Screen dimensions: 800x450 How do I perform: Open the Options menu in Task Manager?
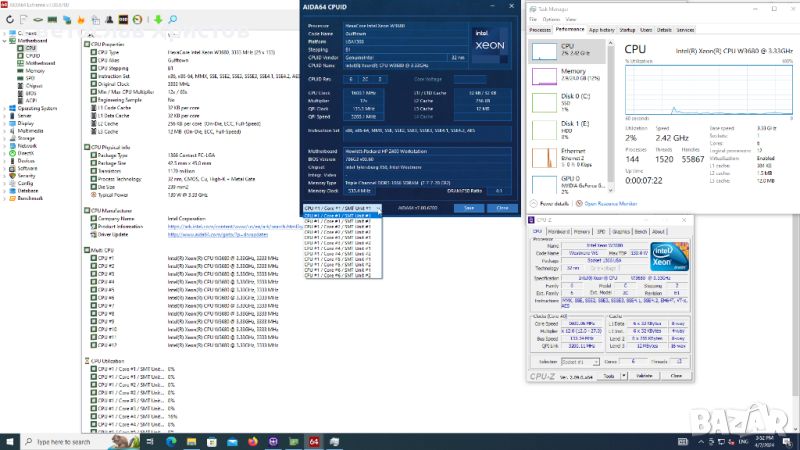point(549,18)
